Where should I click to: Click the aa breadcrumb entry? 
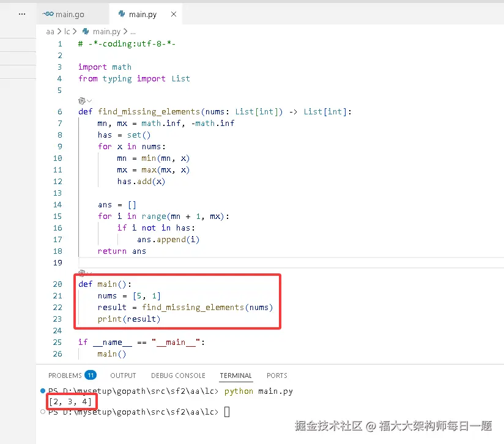[x=50, y=31]
